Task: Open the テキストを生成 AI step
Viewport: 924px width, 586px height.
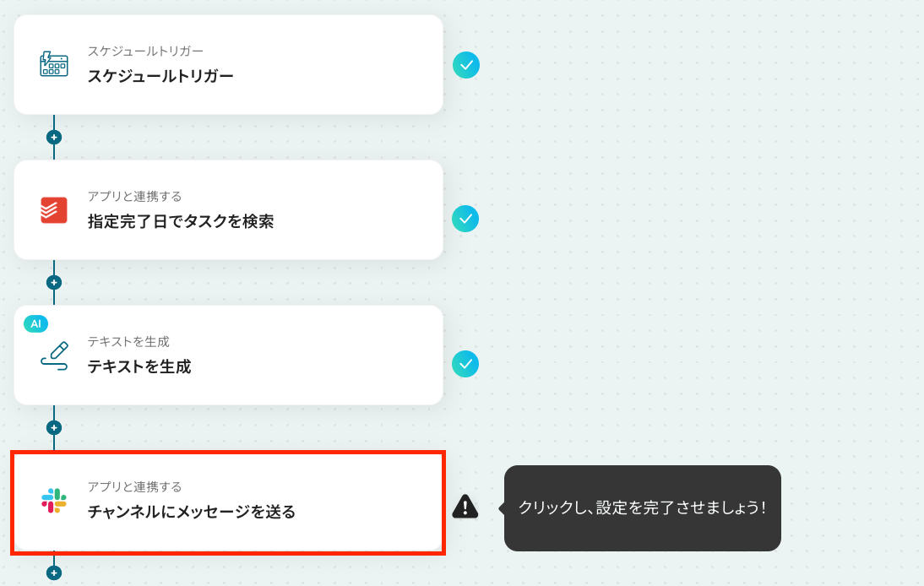Action: point(228,355)
